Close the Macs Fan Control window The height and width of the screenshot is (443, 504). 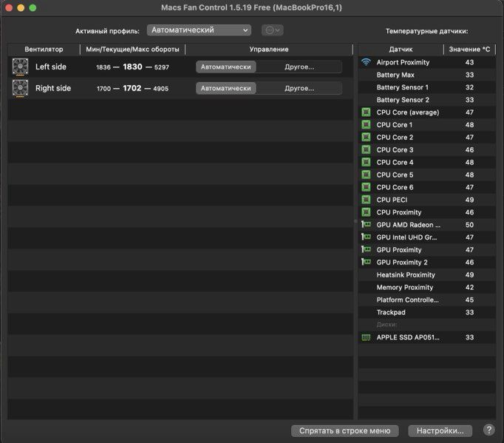pos(9,7)
